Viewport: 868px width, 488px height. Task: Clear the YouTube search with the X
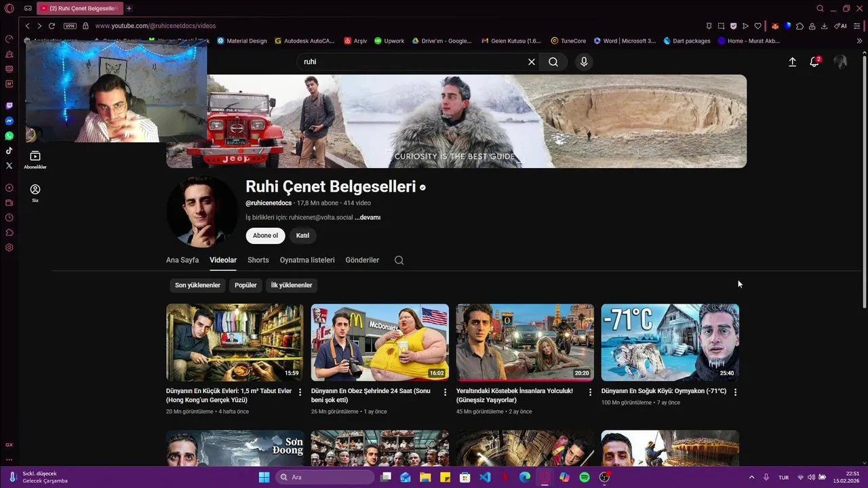[x=532, y=62]
